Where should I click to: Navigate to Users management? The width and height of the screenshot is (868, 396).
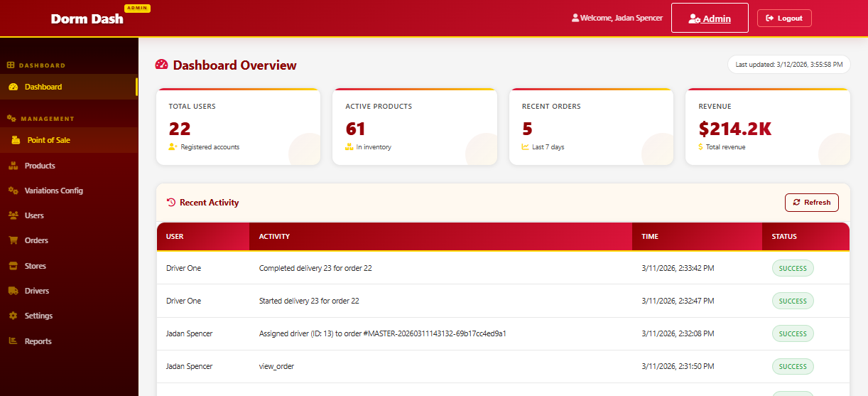(69, 215)
